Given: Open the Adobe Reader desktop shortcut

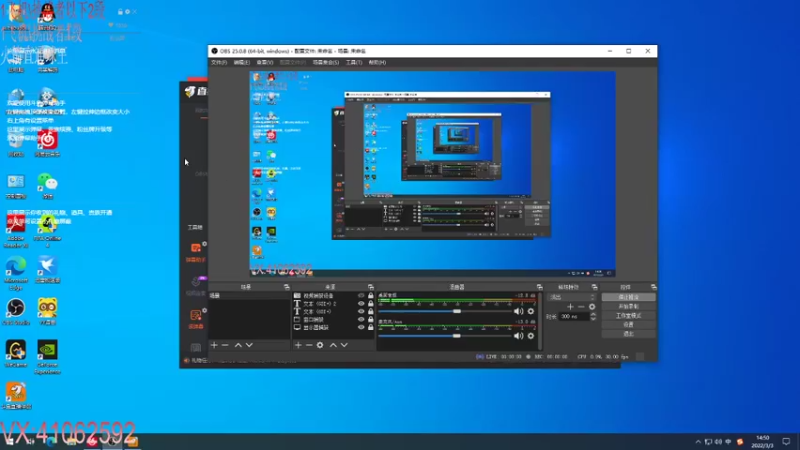Looking at the screenshot, I should 16,231.
